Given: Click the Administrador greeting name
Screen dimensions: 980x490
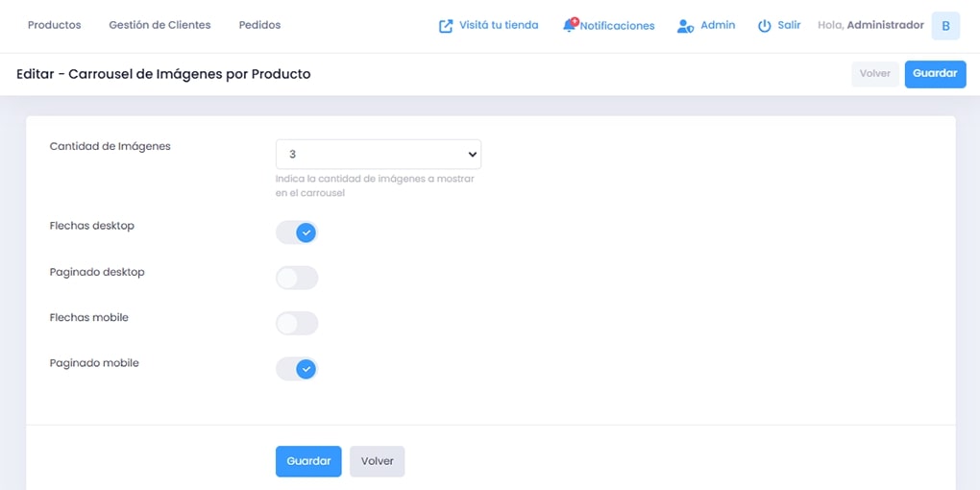Looking at the screenshot, I should click(885, 25).
